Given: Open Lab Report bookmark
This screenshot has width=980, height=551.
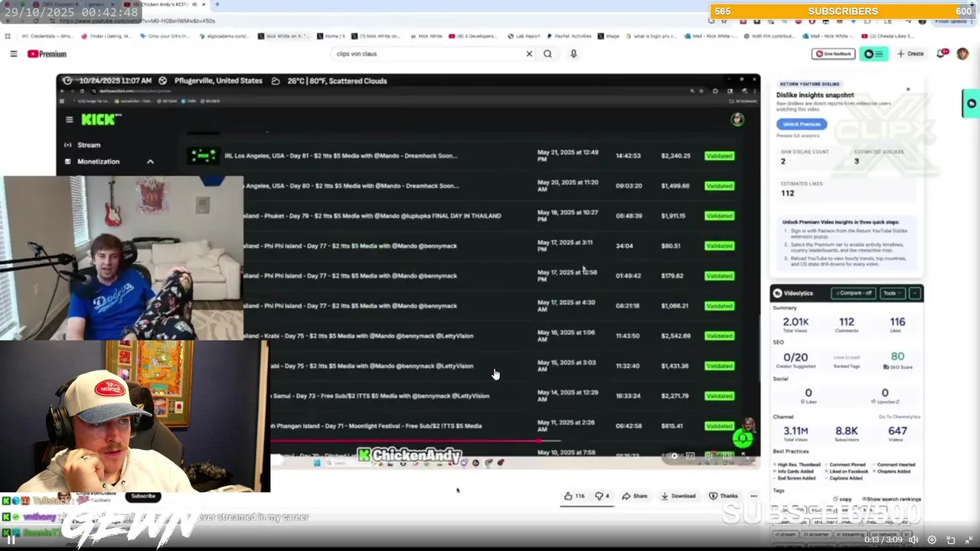Looking at the screenshot, I should click(x=522, y=36).
